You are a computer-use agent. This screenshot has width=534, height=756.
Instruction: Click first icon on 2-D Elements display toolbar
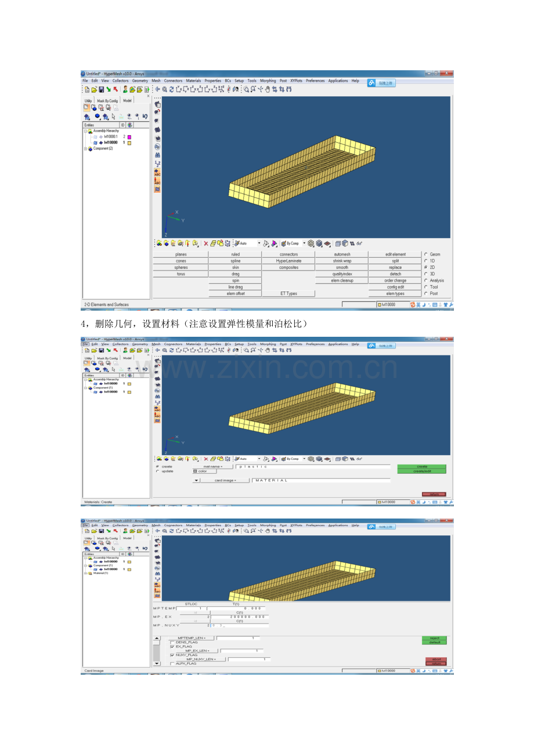coord(159,244)
